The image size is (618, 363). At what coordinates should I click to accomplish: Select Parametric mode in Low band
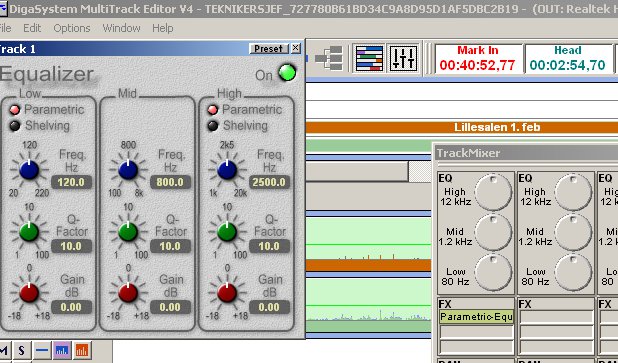click(x=15, y=110)
